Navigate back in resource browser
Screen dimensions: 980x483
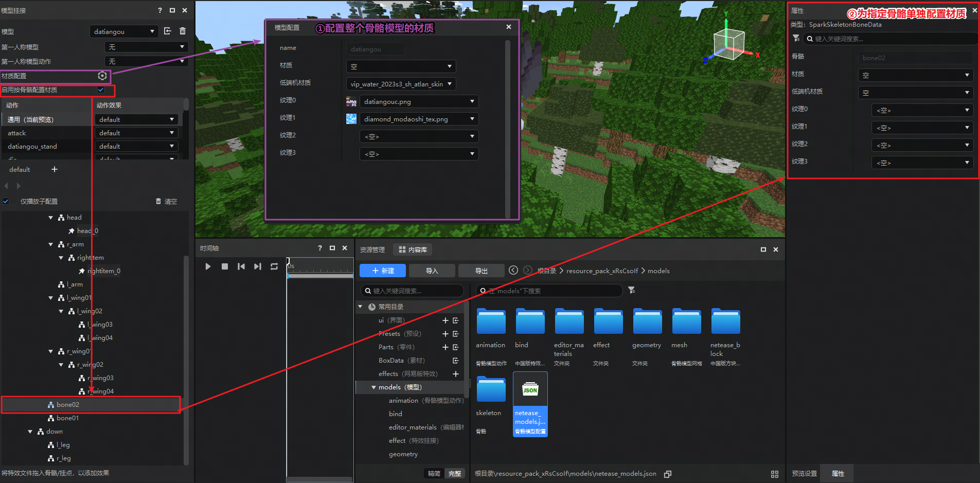(x=513, y=271)
